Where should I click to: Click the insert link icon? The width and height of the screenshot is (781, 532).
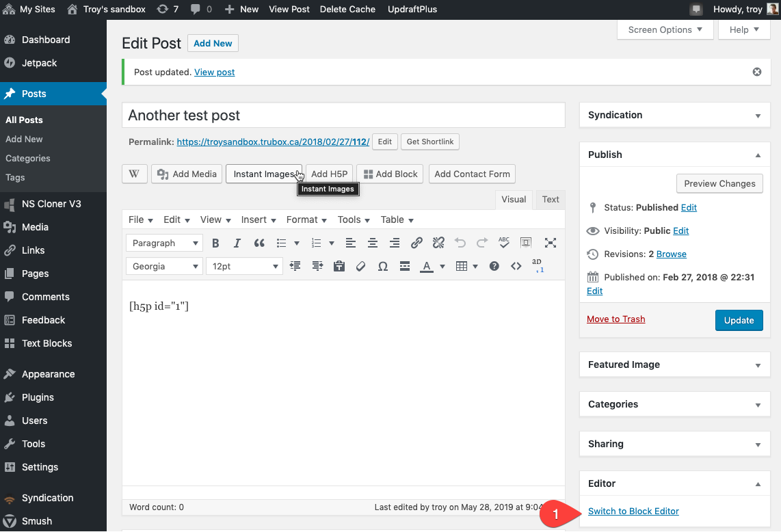coord(416,243)
